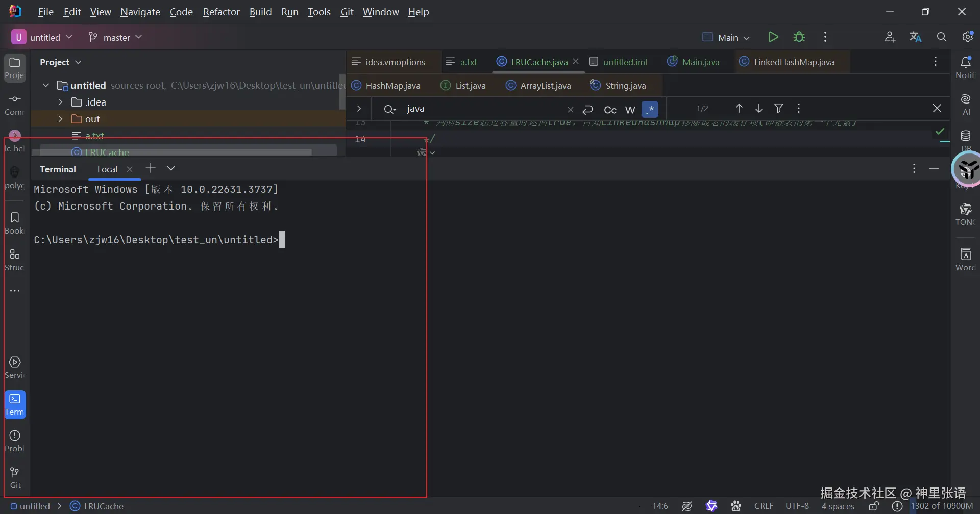
Task: Open the Project view dropdown
Action: 60,62
